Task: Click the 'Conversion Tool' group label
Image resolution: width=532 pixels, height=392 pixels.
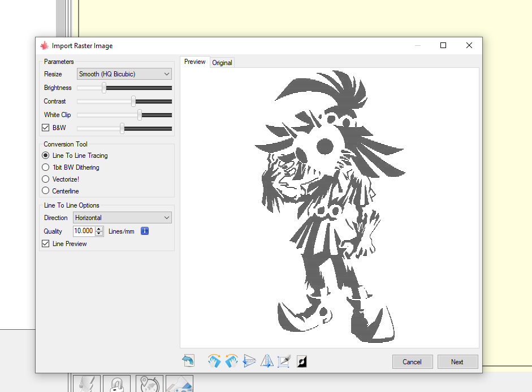Action: [x=66, y=144]
